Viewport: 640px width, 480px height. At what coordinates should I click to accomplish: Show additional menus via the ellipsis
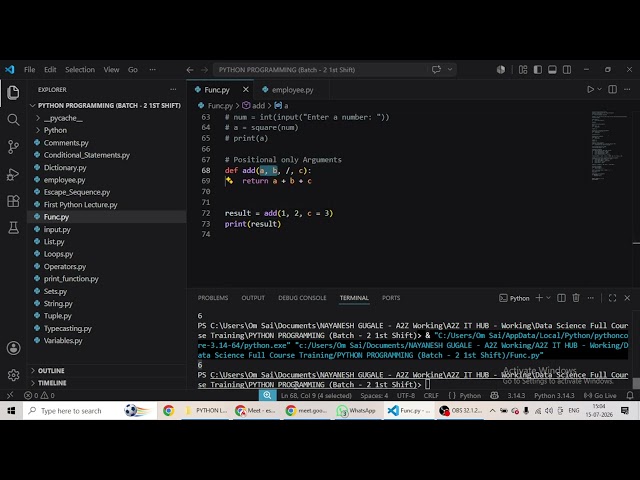point(152,70)
